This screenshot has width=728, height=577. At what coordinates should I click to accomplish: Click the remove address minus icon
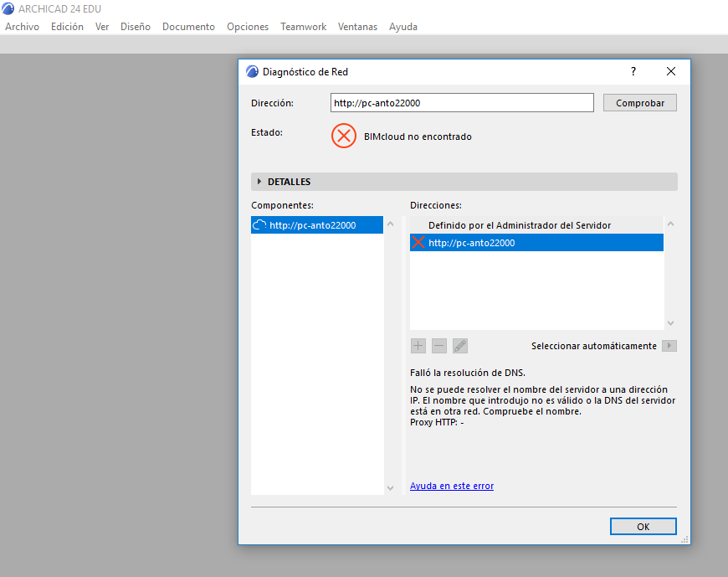click(438, 346)
